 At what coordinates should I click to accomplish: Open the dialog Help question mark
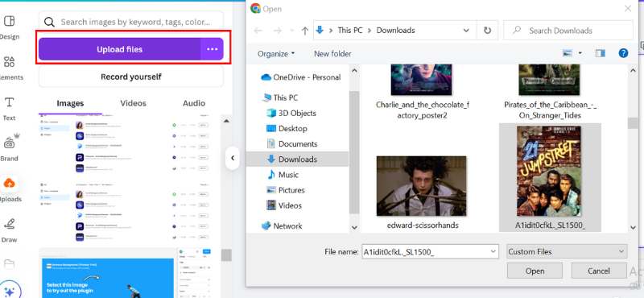623,53
